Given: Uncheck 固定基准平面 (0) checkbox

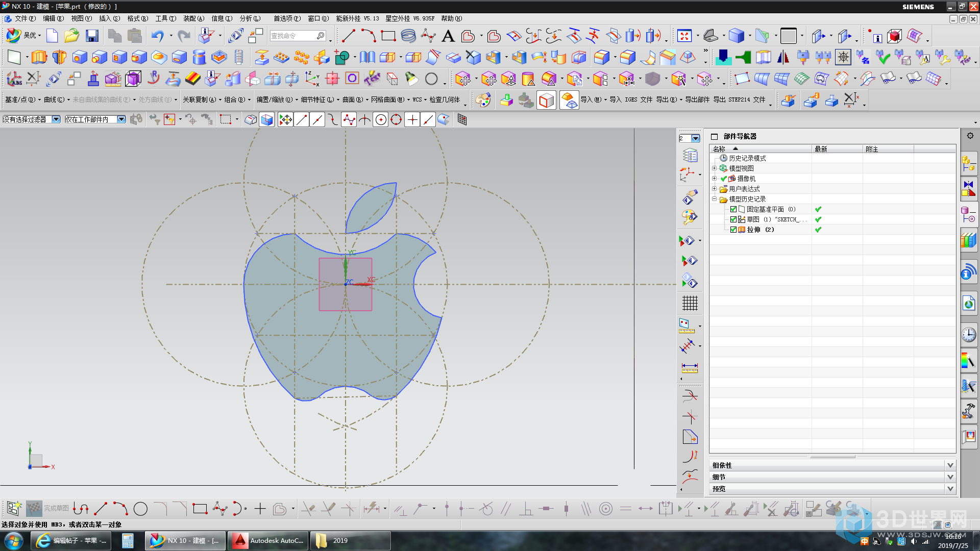Looking at the screenshot, I should pyautogui.click(x=733, y=209).
